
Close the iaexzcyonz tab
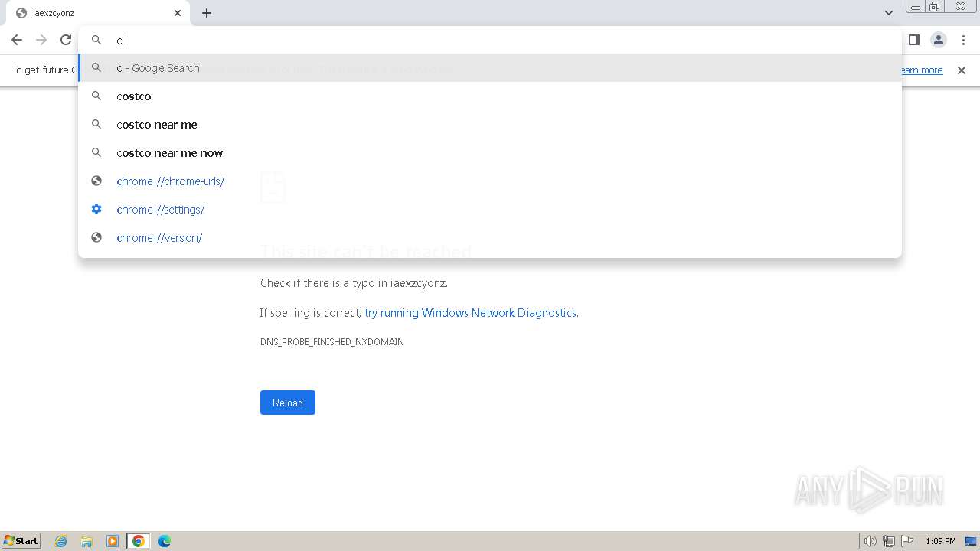[x=178, y=13]
